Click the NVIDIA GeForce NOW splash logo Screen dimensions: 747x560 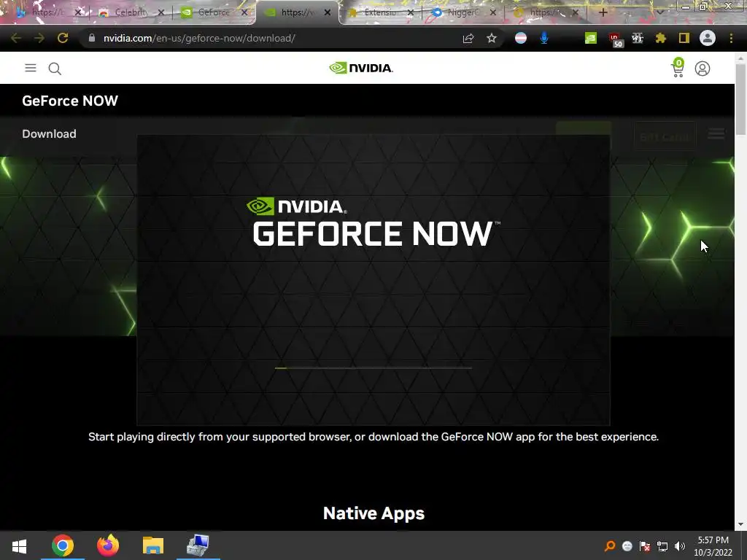[373, 222]
